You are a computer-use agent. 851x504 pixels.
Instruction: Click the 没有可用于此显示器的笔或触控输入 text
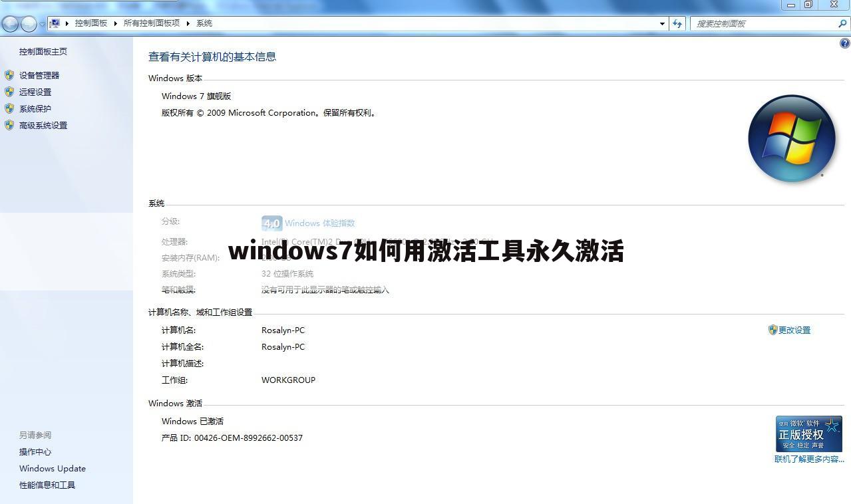click(325, 290)
